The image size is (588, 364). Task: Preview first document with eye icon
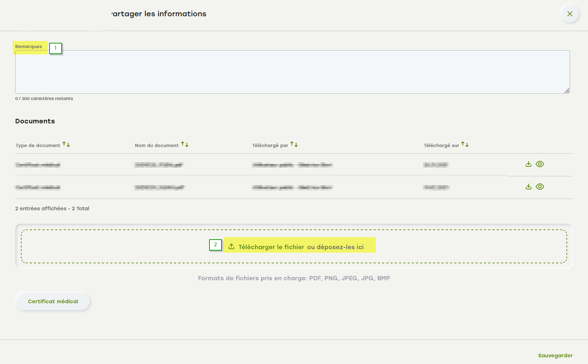pos(540,164)
